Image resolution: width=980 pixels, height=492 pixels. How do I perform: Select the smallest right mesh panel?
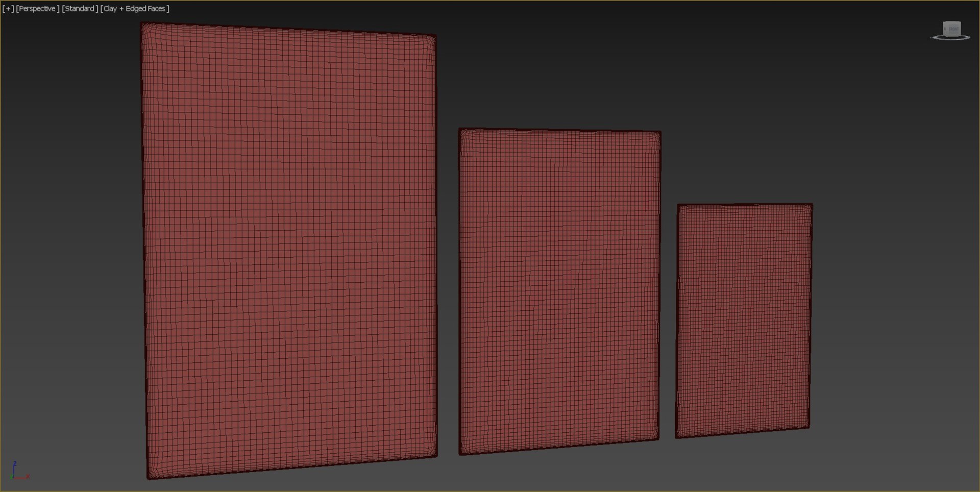click(x=744, y=320)
